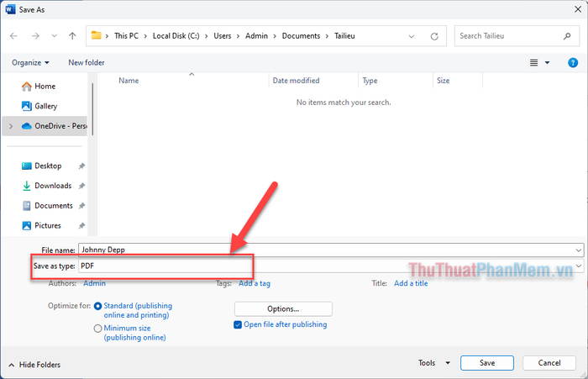Viewport: 588px width, 379px height.
Task: Sort by Type column
Action: (x=370, y=81)
